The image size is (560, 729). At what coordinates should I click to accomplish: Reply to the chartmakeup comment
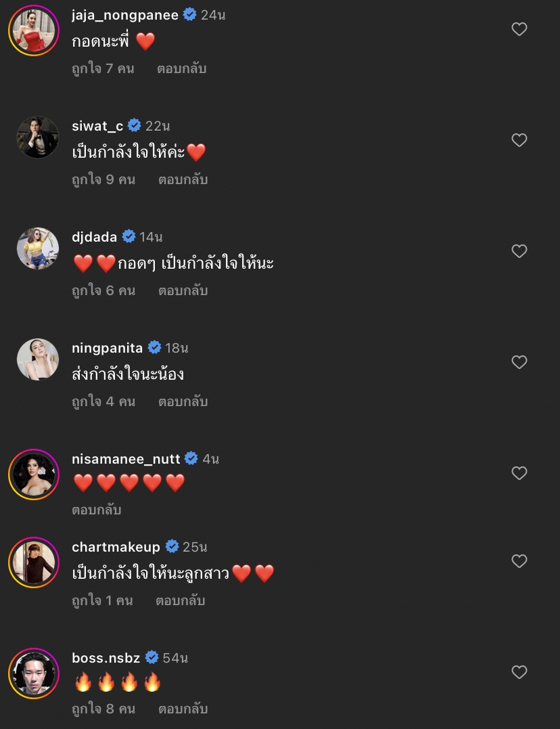point(180,600)
